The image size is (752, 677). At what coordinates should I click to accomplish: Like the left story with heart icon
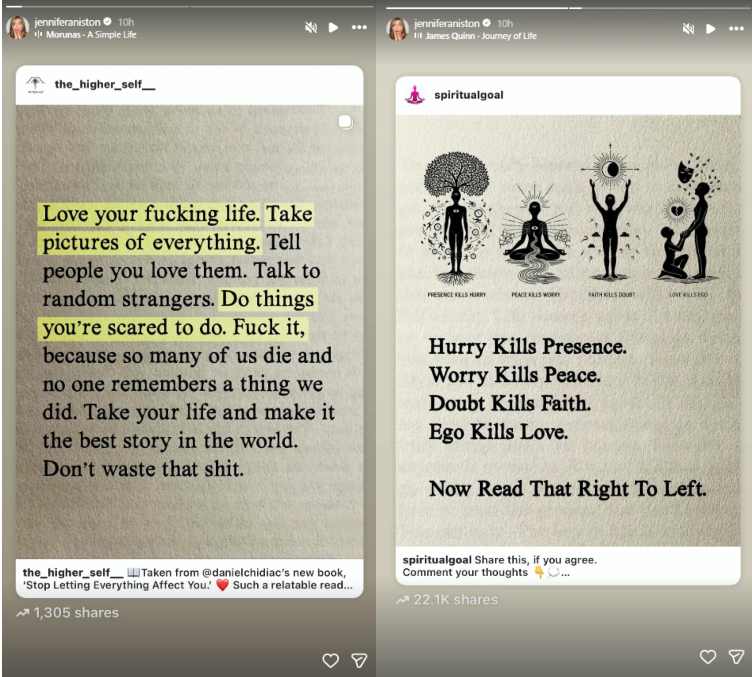[330, 660]
